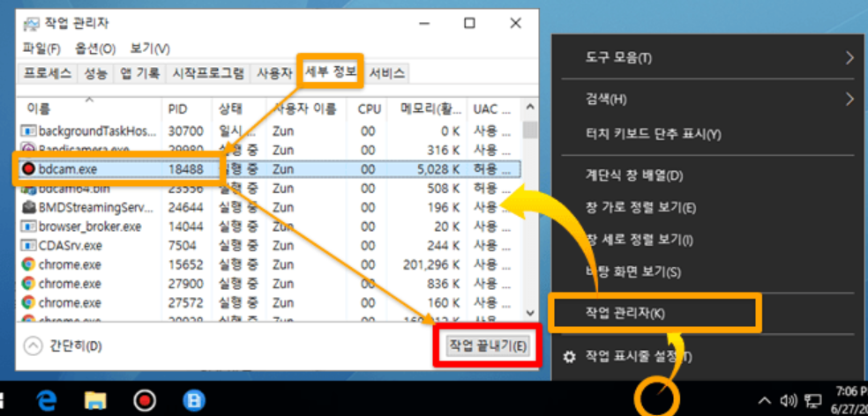Click the 5,028 K memory value
868x416 pixels.
point(439,169)
